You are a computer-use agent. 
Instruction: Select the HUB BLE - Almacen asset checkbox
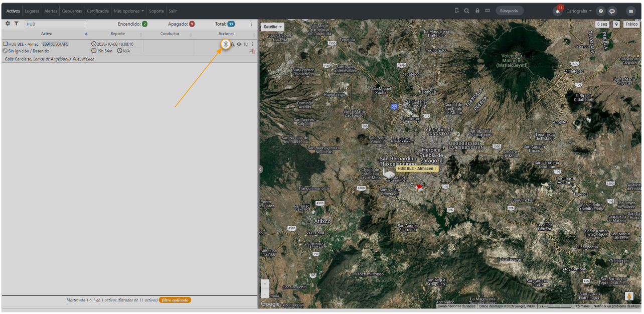pyautogui.click(x=5, y=44)
